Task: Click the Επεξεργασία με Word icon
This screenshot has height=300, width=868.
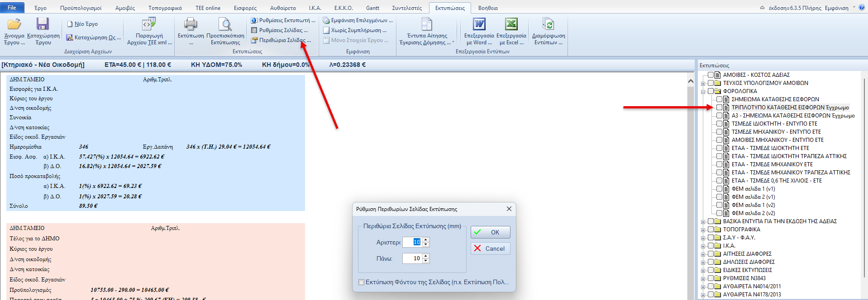Action: 479,24
